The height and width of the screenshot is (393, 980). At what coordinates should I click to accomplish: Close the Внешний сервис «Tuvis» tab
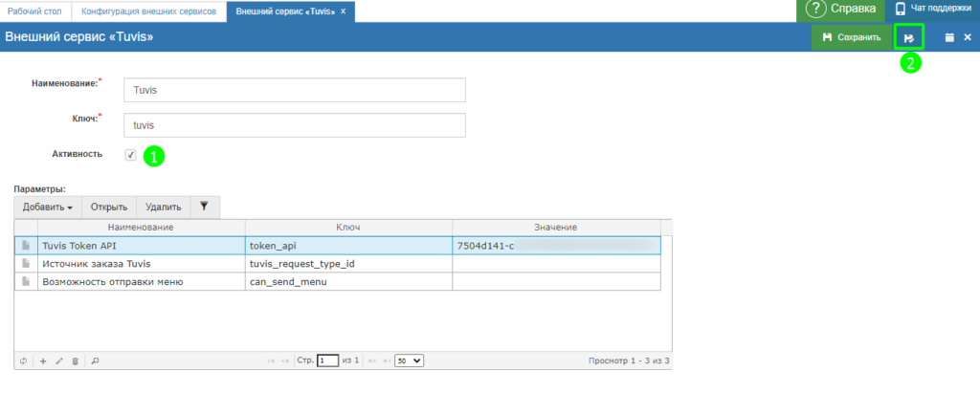[343, 11]
